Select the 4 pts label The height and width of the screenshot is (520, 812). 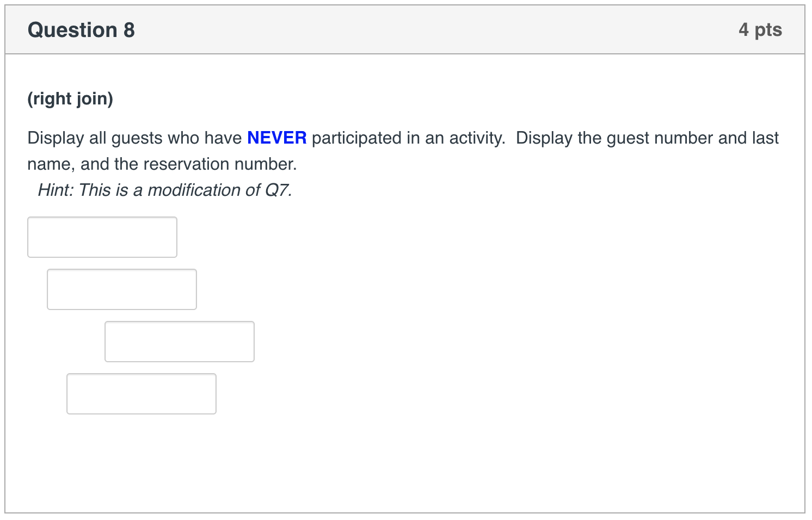click(760, 30)
